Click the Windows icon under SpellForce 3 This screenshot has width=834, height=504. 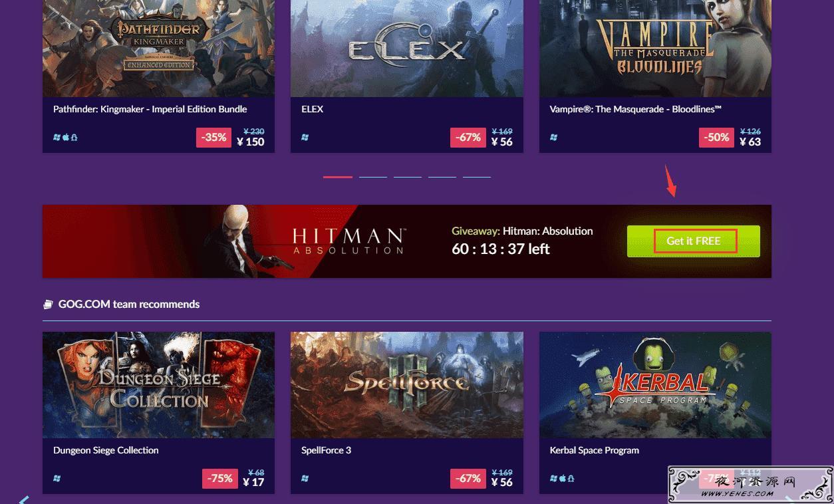[305, 478]
